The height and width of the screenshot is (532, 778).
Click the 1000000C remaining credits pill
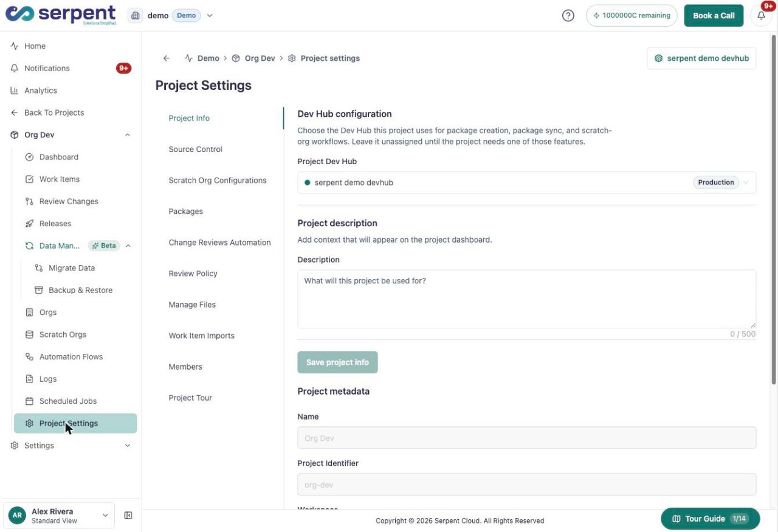[x=632, y=16]
